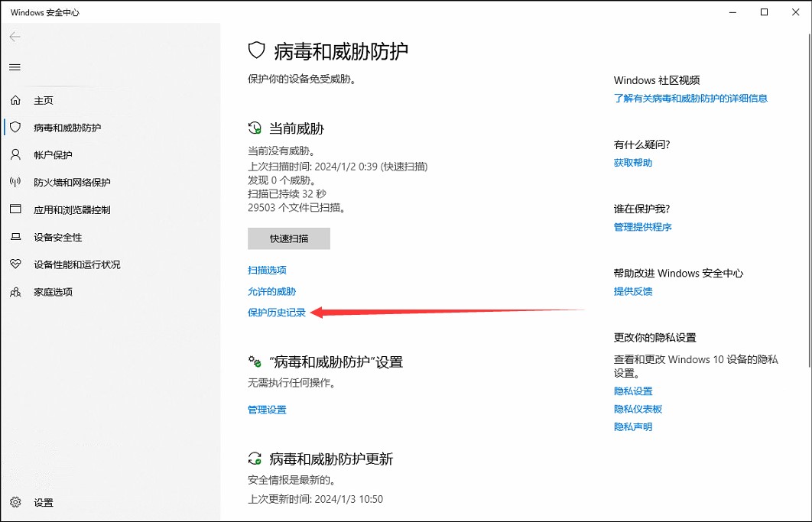The image size is (812, 522).
Task: Open 设置 at the sidebar bottom
Action: (x=44, y=503)
